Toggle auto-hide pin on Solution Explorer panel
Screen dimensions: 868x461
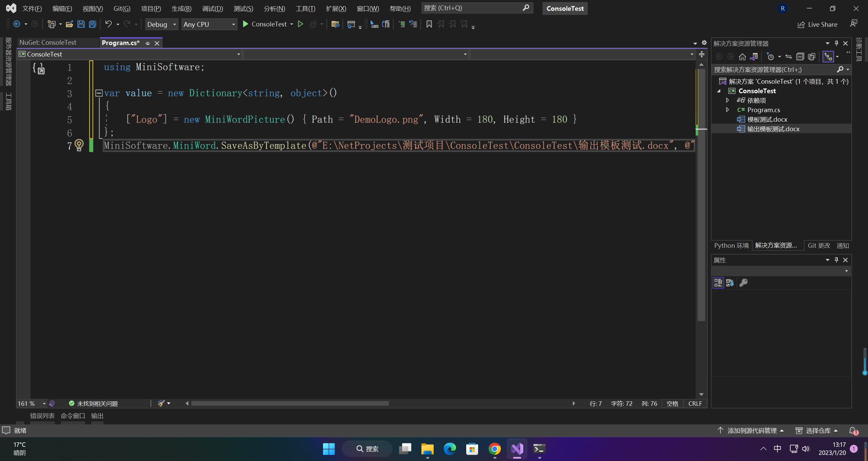(x=836, y=43)
